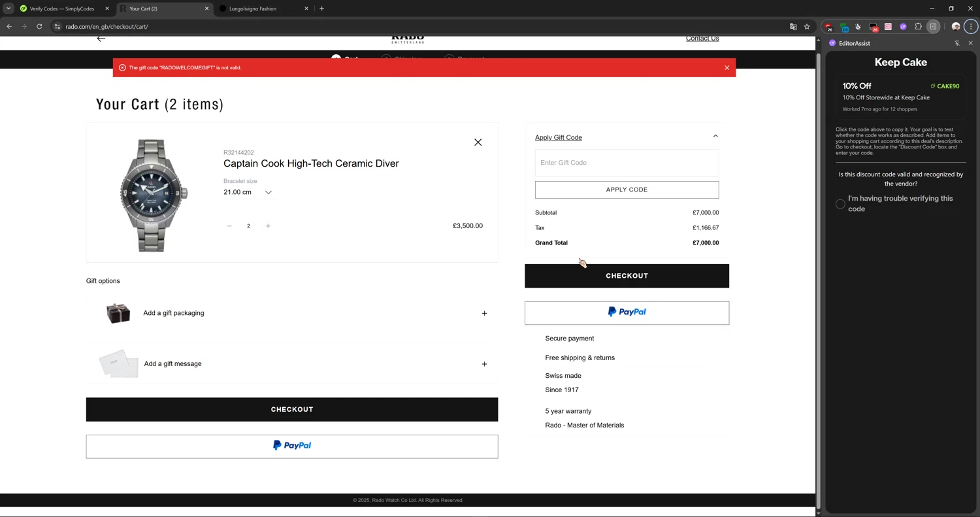Focus the Enter Gift Code field

pos(627,163)
